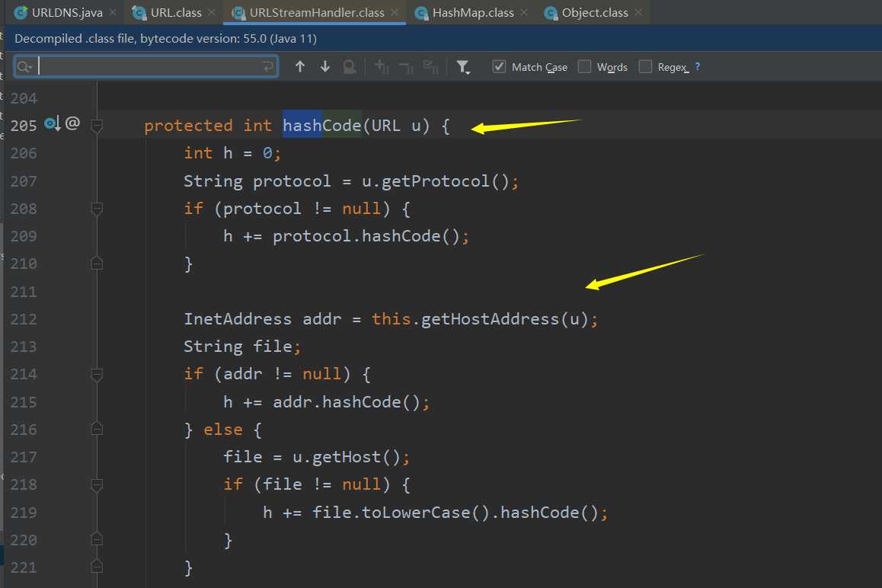882x588 pixels.
Task: Toggle the Match Case checkbox
Action: coord(498,67)
